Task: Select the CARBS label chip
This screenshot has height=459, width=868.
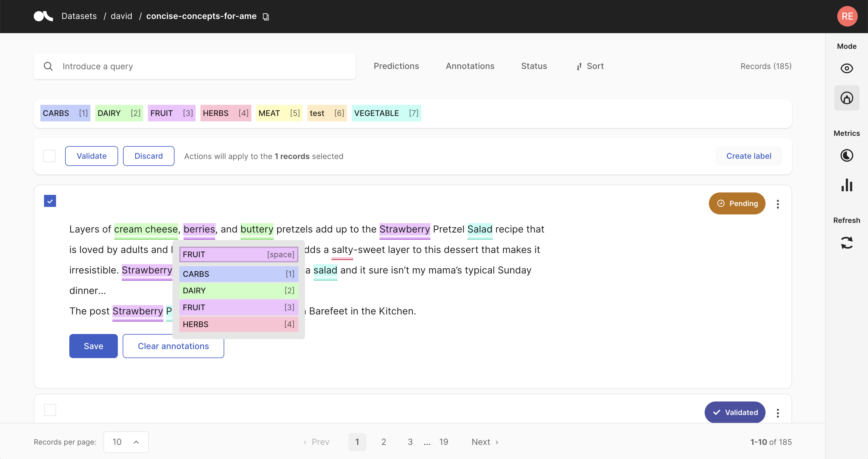Action: 65,113
